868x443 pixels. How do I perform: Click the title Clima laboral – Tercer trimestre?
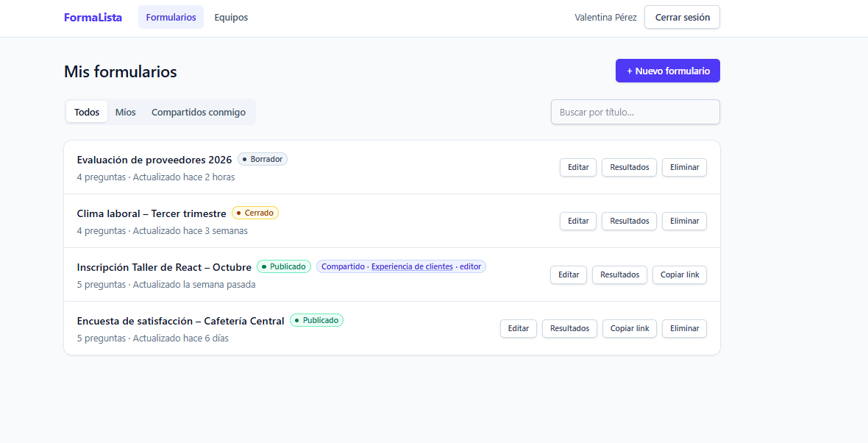pyautogui.click(x=152, y=213)
